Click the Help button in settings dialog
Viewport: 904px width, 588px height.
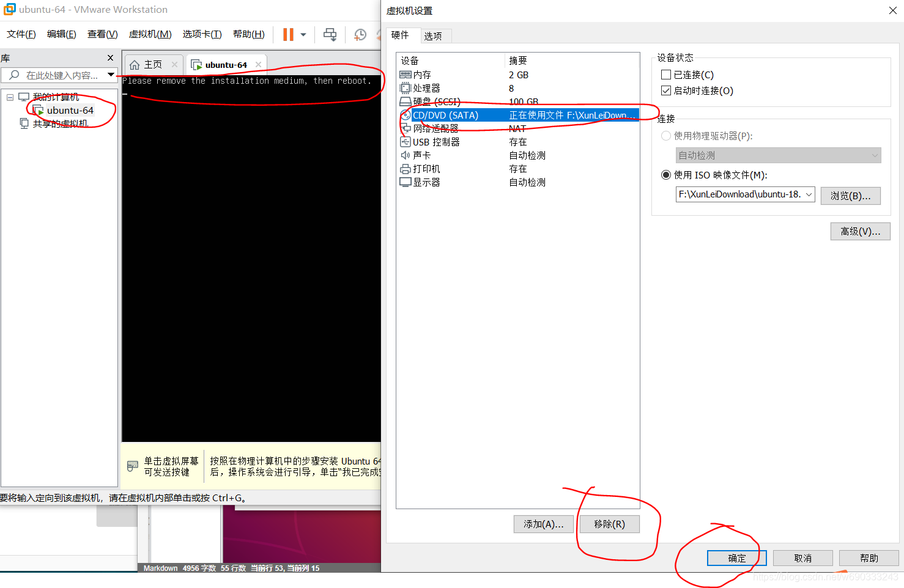coord(869,558)
